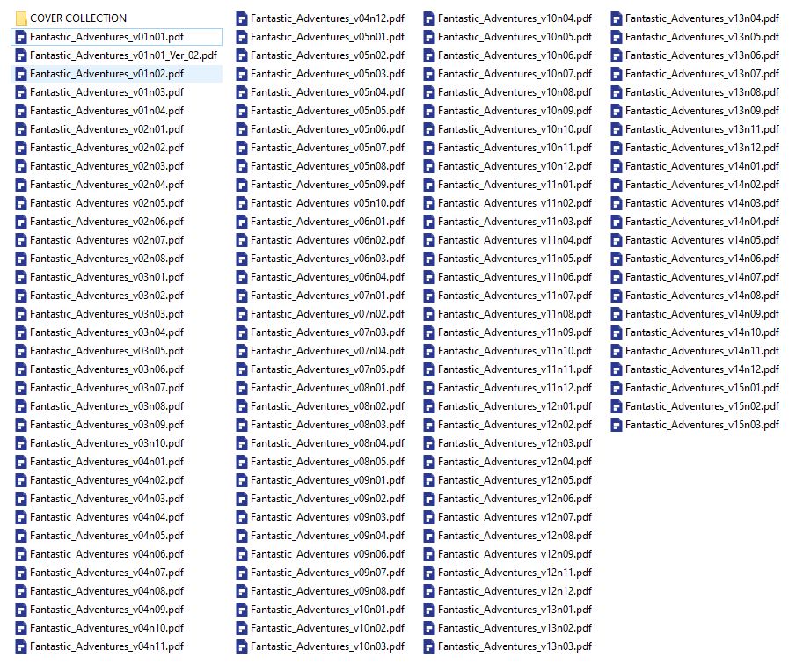The image size is (803, 672).
Task: Select the highlighted file Fantastic_Adventures_v01n02.pdf
Action: point(106,74)
